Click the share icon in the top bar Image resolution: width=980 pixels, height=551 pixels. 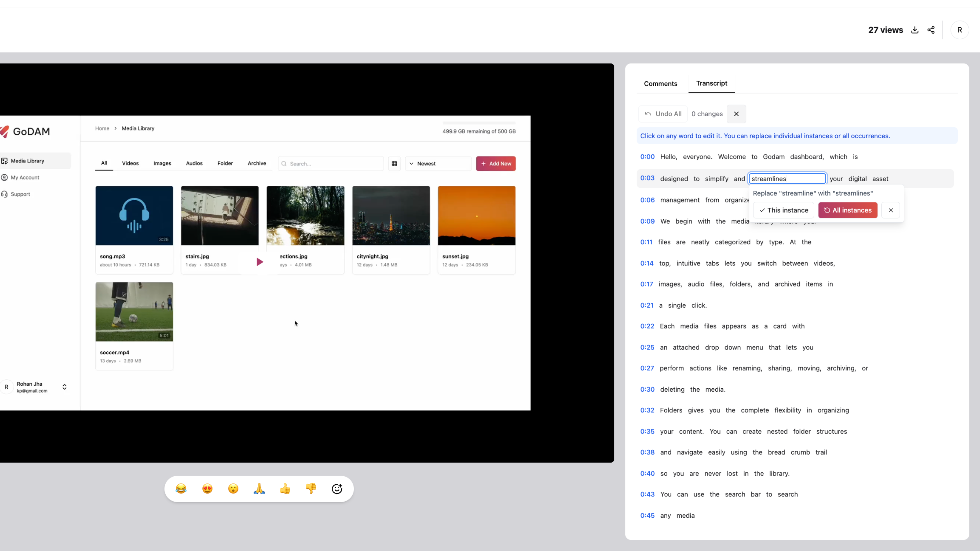[x=931, y=30]
